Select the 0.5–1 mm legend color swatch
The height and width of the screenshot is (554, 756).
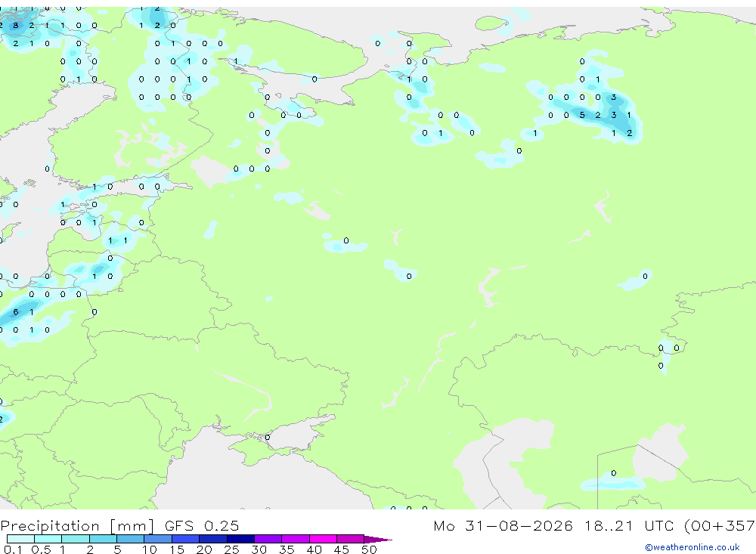[x=48, y=539]
